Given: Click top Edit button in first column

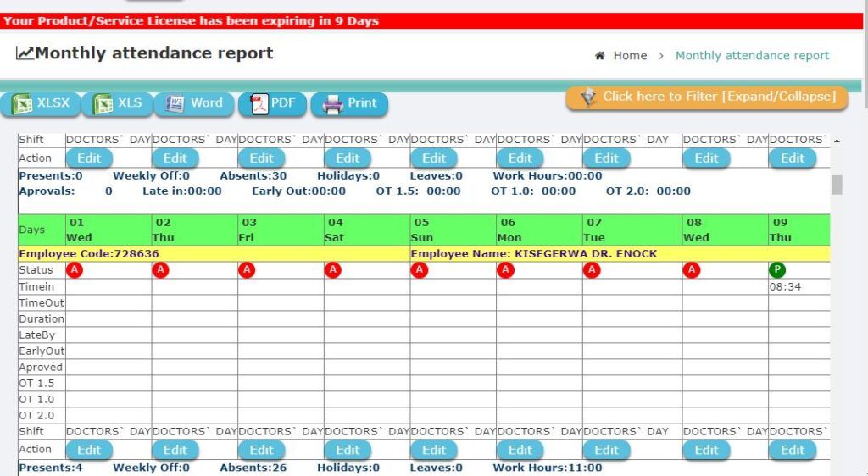Looking at the screenshot, I should tap(89, 158).
